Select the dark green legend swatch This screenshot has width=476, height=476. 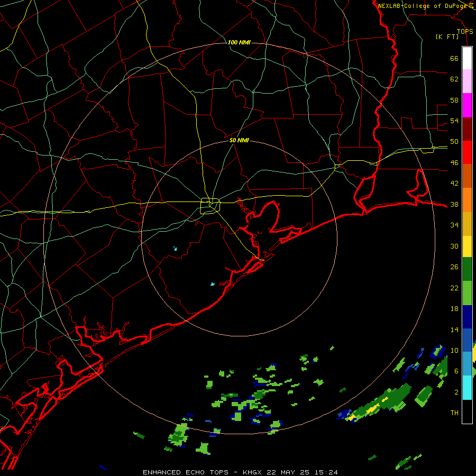pos(467,269)
